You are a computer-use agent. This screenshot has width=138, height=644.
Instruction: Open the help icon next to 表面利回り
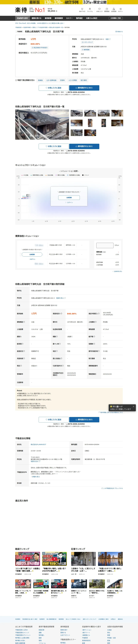click(x=61, y=314)
